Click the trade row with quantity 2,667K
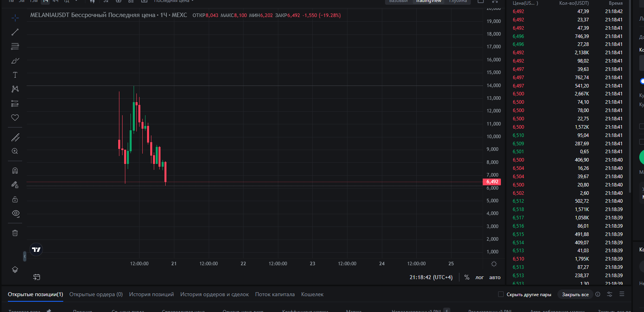Image resolution: width=644 pixels, height=312 pixels. (568, 94)
